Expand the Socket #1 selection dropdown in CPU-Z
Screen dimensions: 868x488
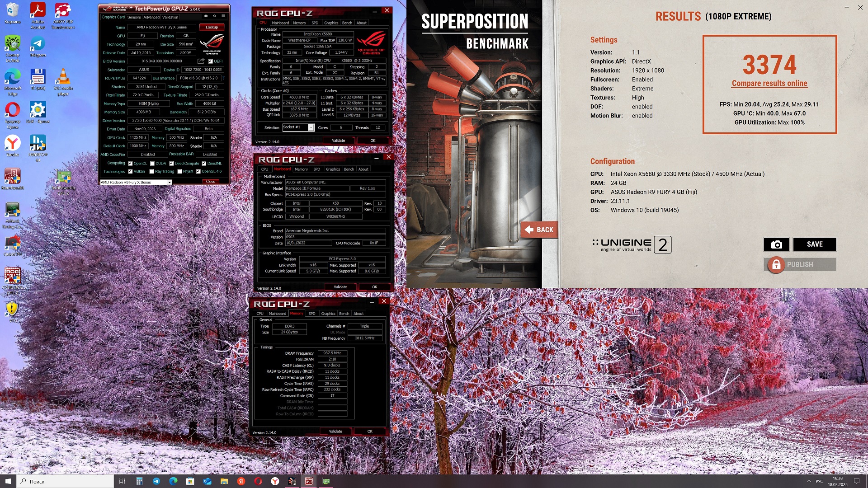click(311, 128)
